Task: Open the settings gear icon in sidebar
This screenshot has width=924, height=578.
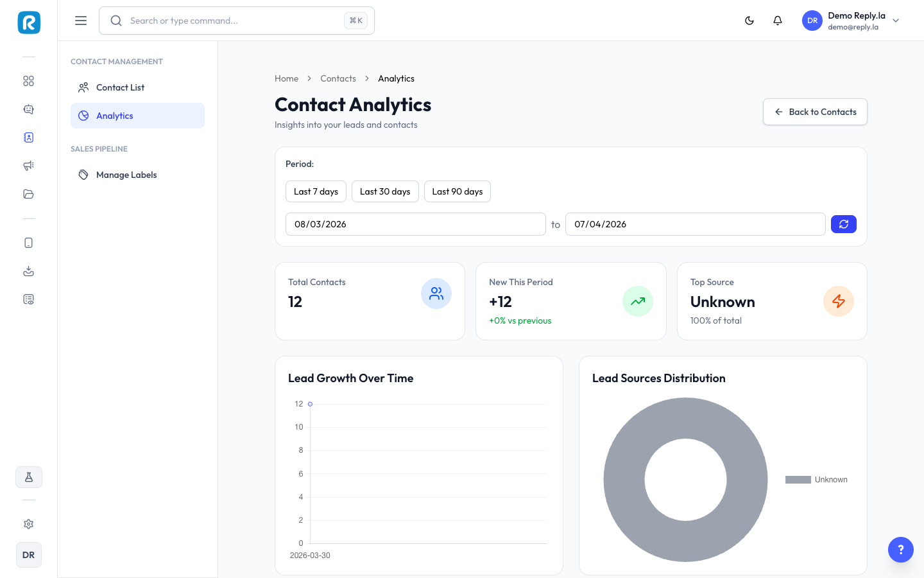Action: tap(28, 524)
